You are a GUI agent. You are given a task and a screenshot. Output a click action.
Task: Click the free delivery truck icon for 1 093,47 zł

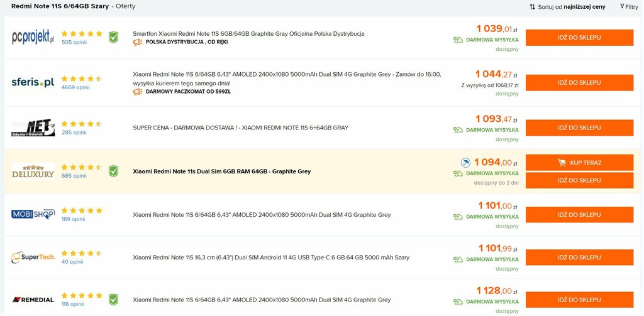[458, 129]
